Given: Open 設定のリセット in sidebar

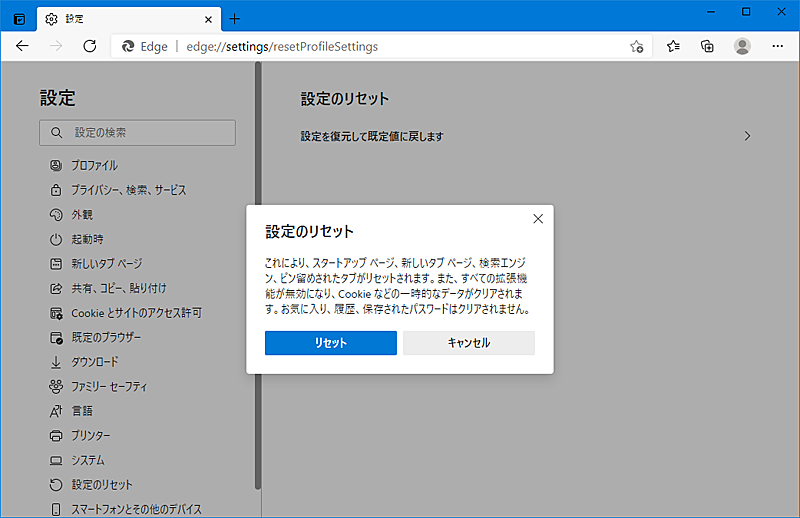Looking at the screenshot, I should click(102, 484).
